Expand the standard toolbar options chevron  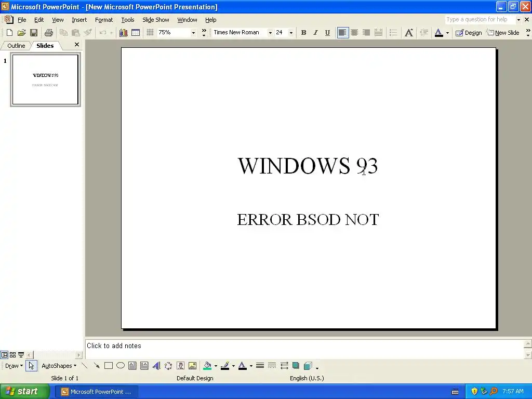pos(204,33)
